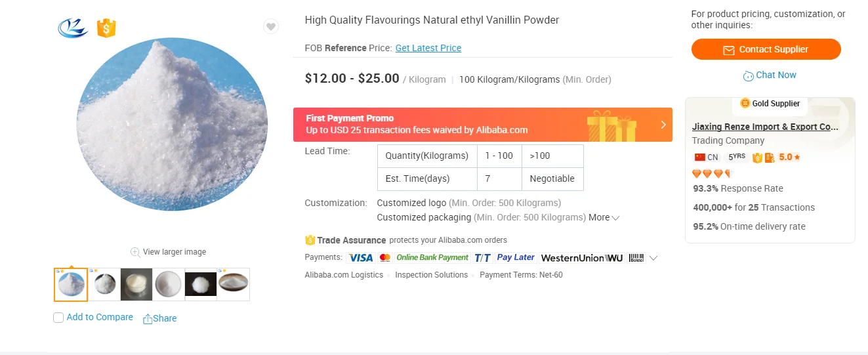Expand the payment methods dropdown arrow
The height and width of the screenshot is (355, 868).
point(653,259)
